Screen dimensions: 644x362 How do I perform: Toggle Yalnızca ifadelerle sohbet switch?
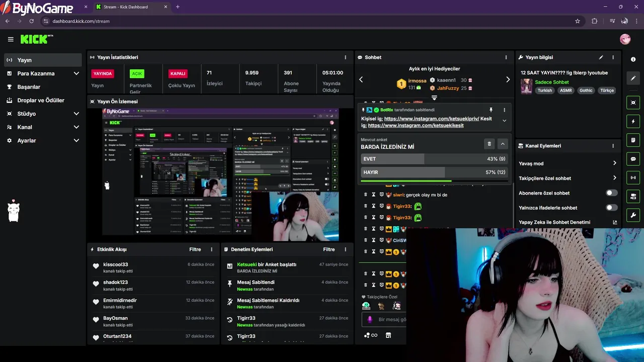[611, 208]
